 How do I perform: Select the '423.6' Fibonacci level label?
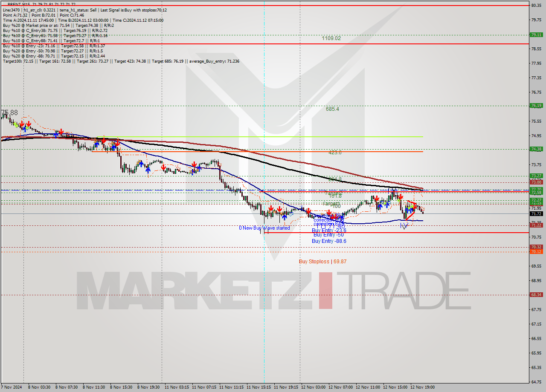335,152
